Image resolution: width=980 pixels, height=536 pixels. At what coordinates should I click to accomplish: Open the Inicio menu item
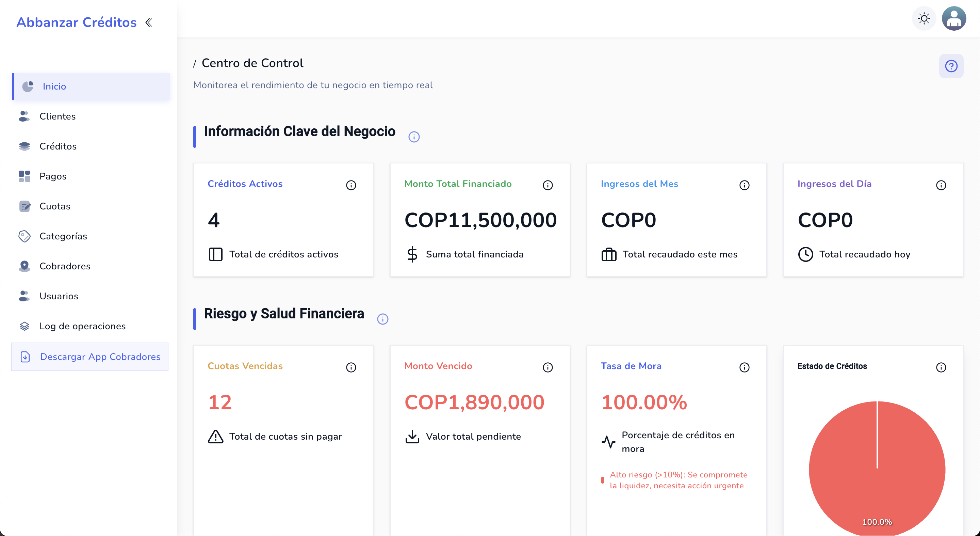(91, 86)
